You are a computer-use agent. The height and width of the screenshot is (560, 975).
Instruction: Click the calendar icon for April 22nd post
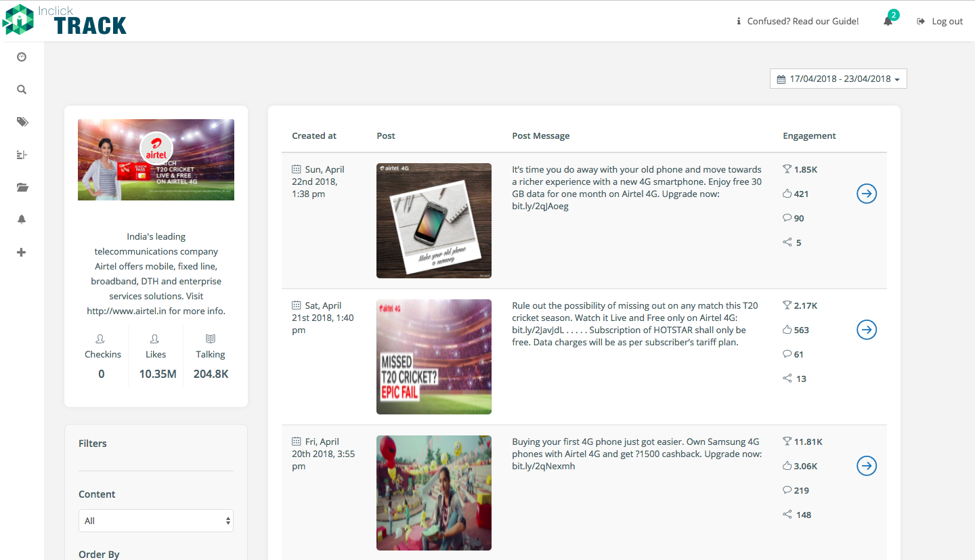pos(296,169)
